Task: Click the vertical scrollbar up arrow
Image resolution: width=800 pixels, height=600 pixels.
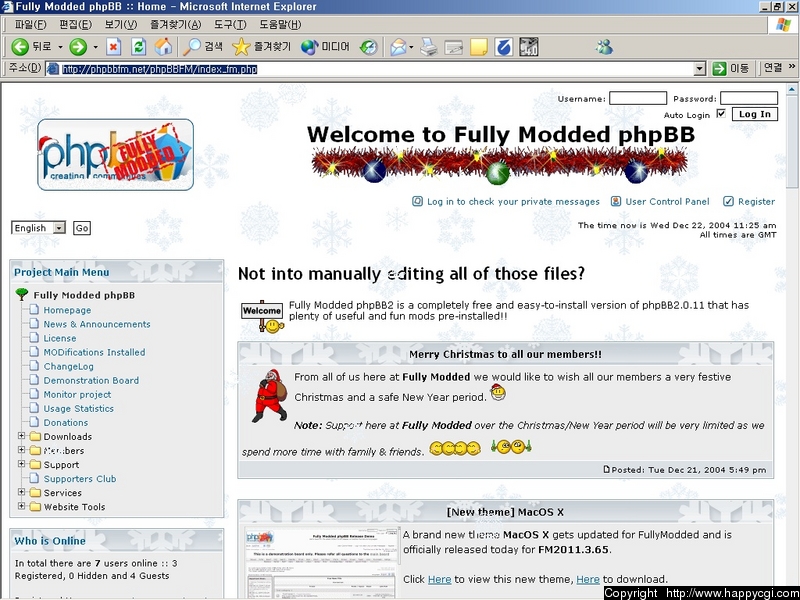Action: 791,89
